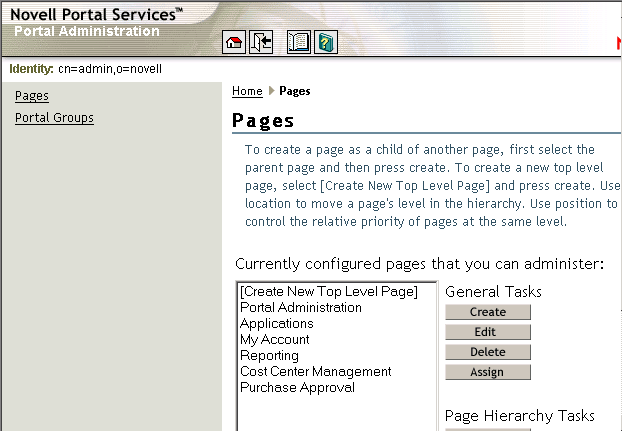Click the Edit button
This screenshot has height=431, width=622.
click(x=488, y=332)
